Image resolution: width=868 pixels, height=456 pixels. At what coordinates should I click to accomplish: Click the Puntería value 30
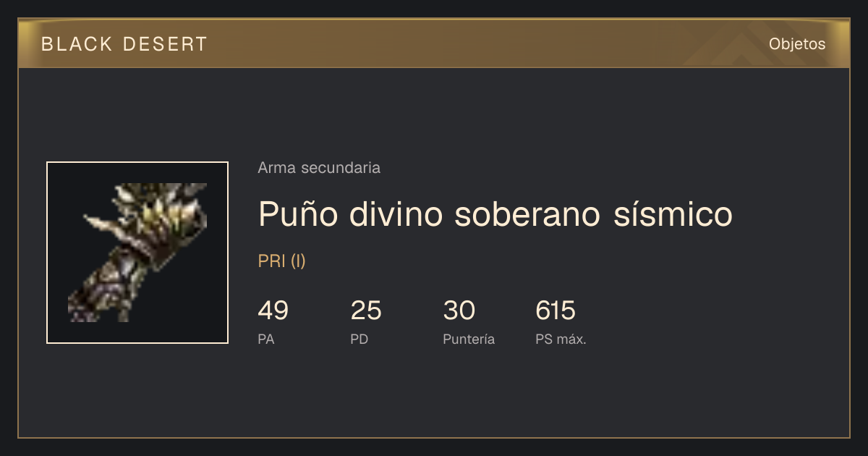pos(459,311)
